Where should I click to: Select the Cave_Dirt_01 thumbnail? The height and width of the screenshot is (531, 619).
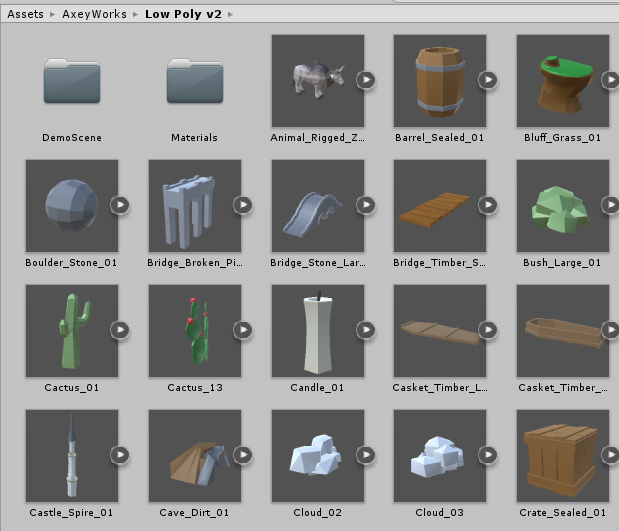[x=195, y=456]
